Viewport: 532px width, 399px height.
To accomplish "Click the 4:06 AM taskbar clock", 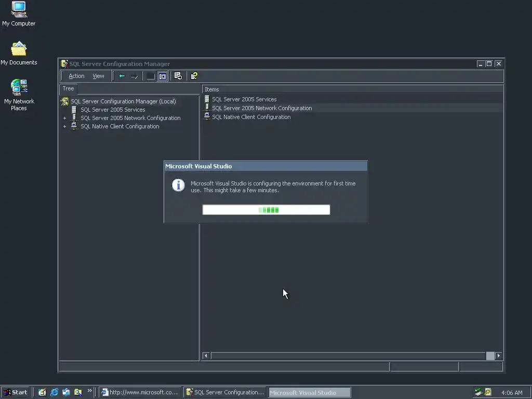I will coord(512,393).
